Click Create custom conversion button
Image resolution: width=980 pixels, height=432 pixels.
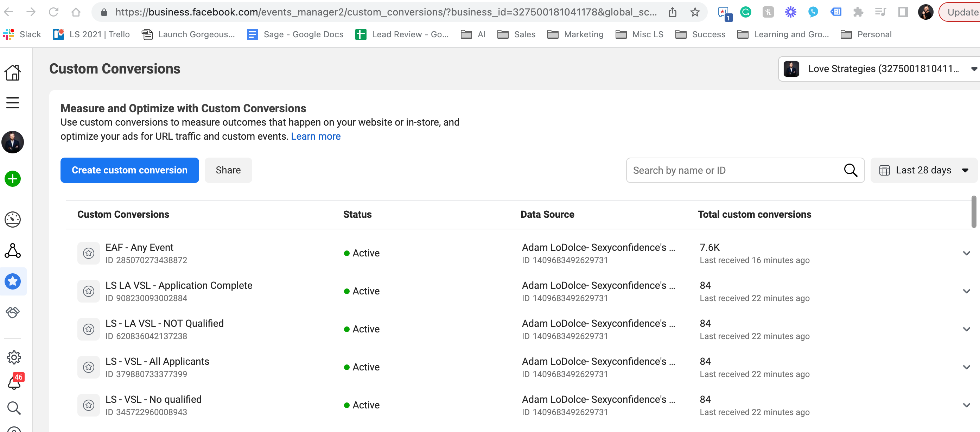(x=129, y=170)
